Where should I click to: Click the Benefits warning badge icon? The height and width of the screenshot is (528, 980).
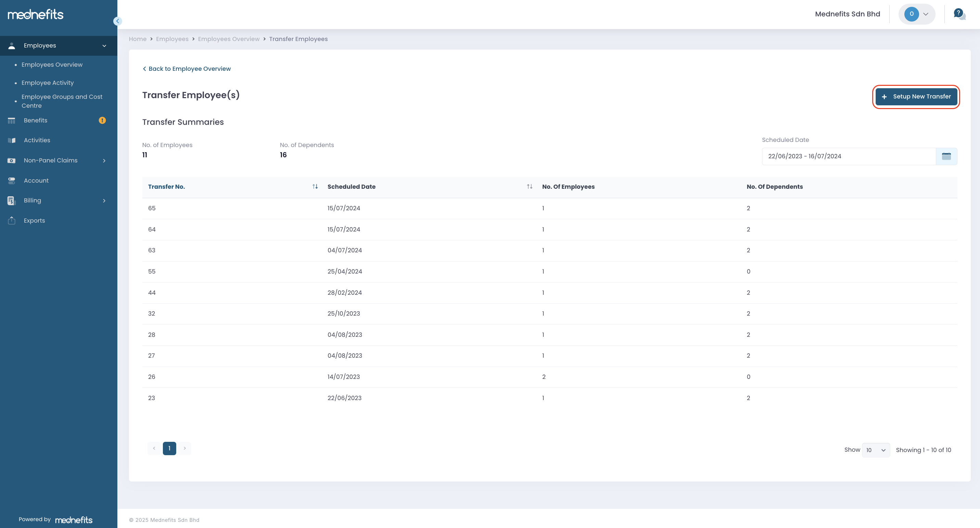(x=102, y=120)
